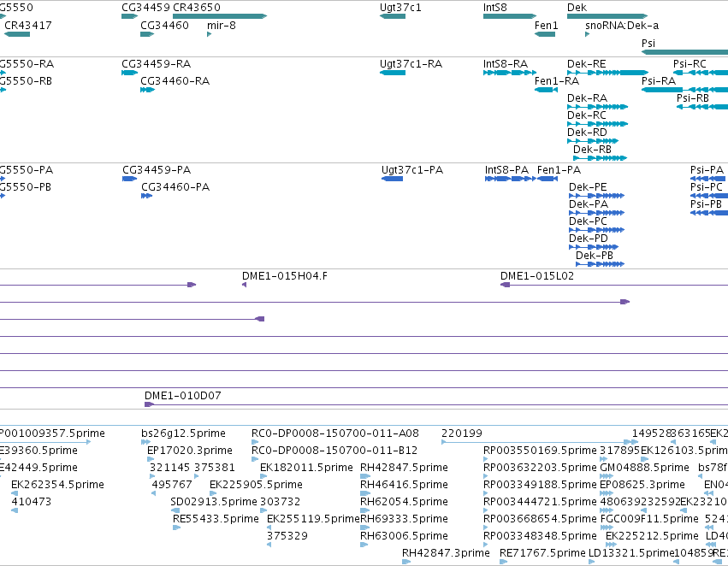The height and width of the screenshot is (566, 728).
Task: Select transcript Psi-RB
Action: tap(702, 107)
